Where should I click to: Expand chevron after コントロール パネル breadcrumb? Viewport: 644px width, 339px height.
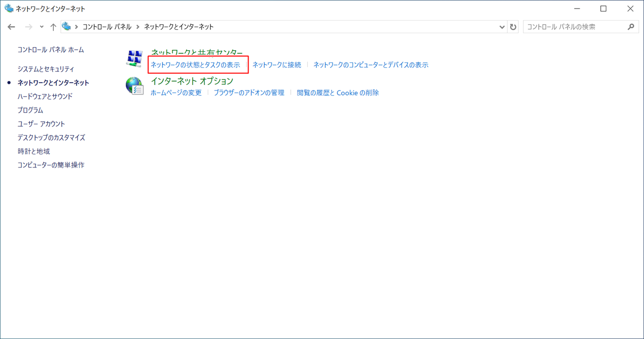pyautogui.click(x=138, y=27)
